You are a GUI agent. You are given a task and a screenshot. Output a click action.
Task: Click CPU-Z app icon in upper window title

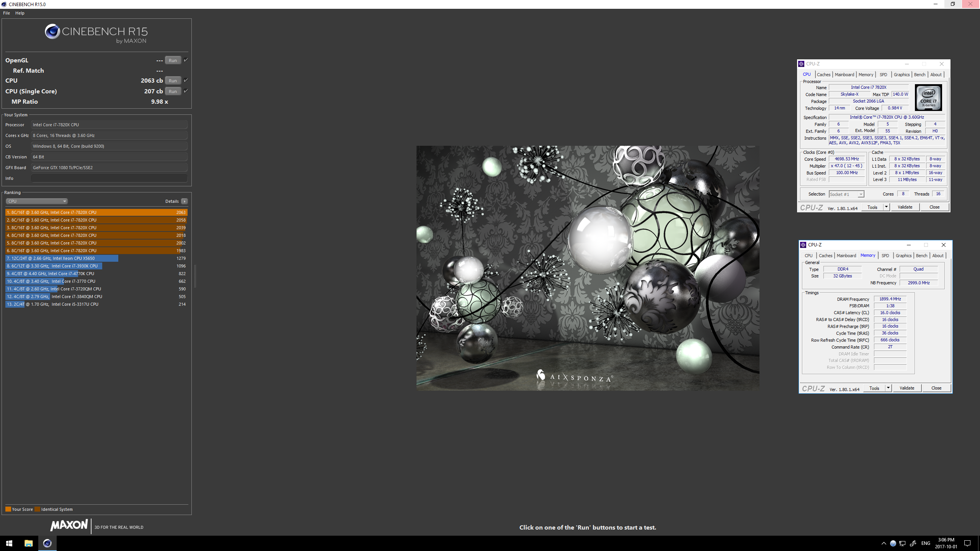click(801, 64)
